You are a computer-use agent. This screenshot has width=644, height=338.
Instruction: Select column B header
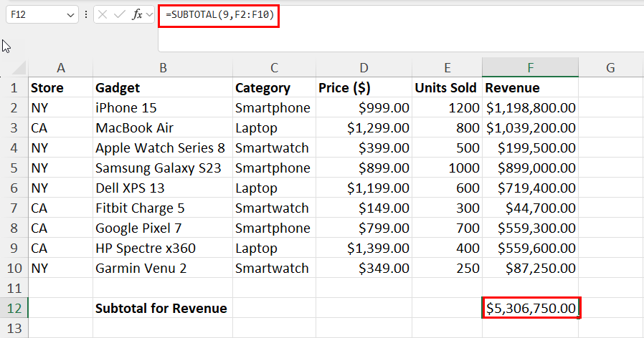163,68
